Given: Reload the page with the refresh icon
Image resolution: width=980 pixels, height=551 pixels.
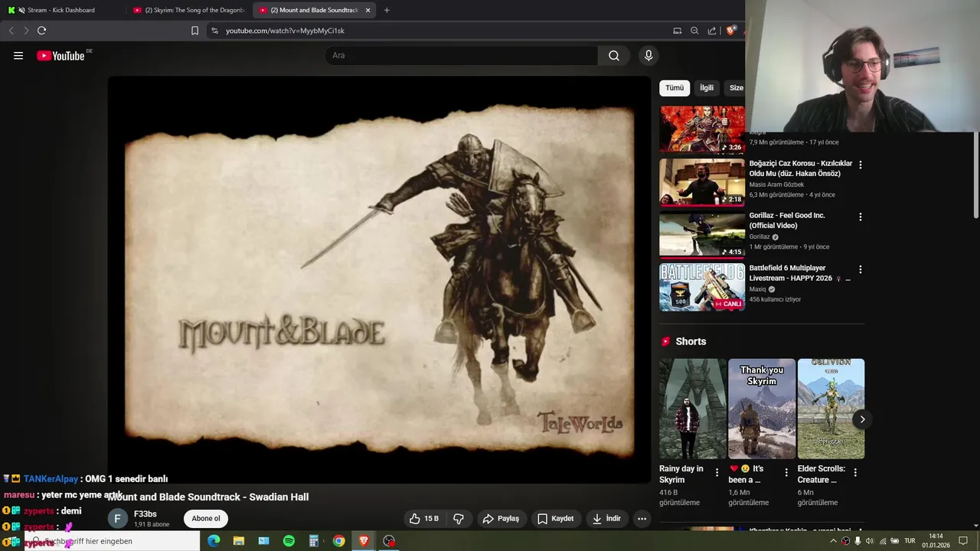Looking at the screenshot, I should [41, 31].
